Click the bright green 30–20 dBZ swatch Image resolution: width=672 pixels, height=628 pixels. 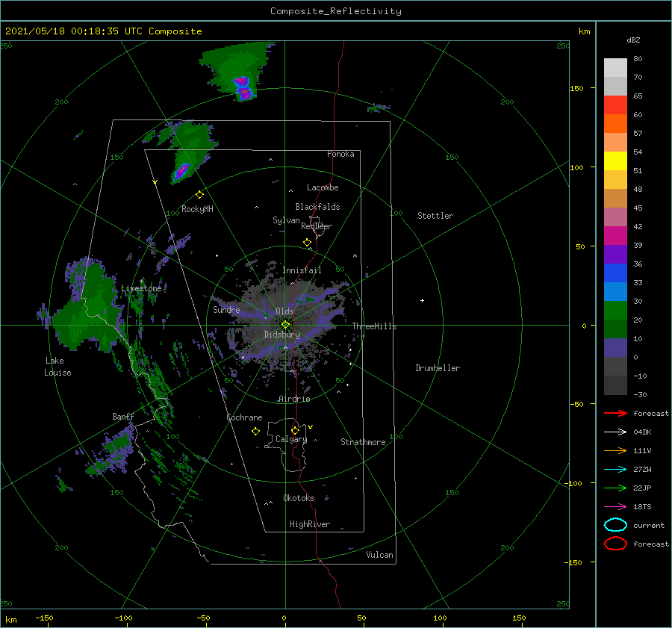point(615,311)
